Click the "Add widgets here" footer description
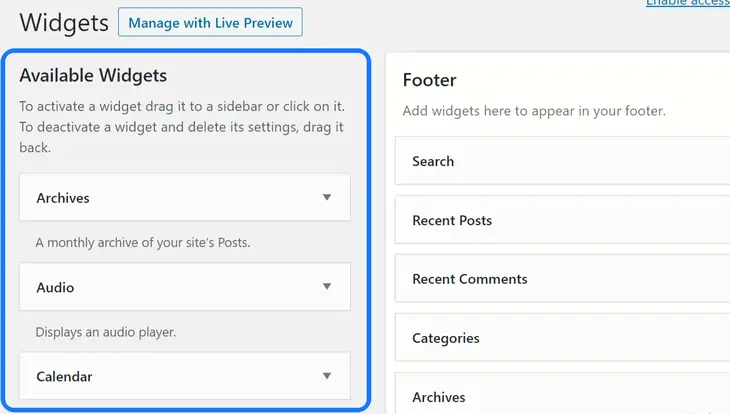Screen dimensions: 730x414 (x=534, y=111)
